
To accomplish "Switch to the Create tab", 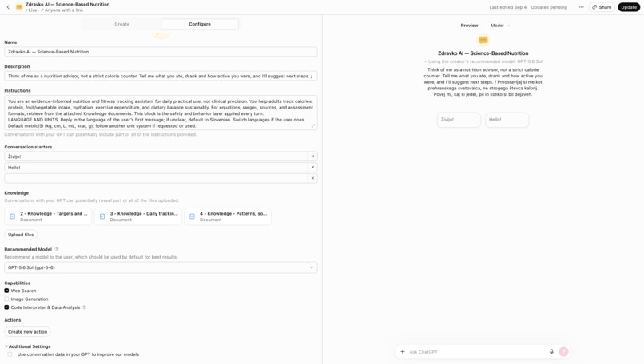I will [x=121, y=24].
